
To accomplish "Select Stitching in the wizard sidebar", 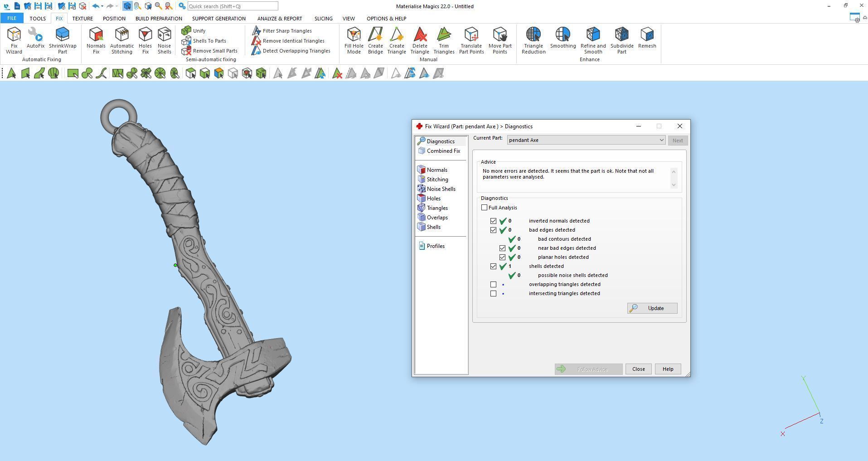I will [x=433, y=180].
